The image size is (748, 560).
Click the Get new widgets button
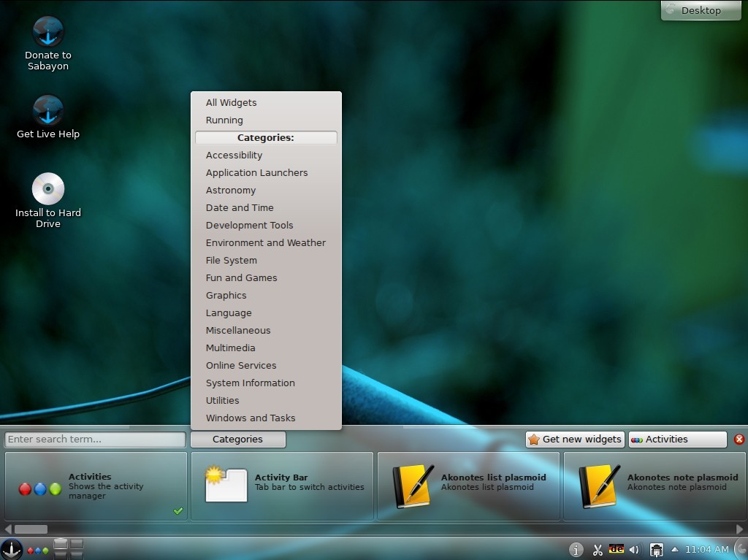(x=576, y=440)
